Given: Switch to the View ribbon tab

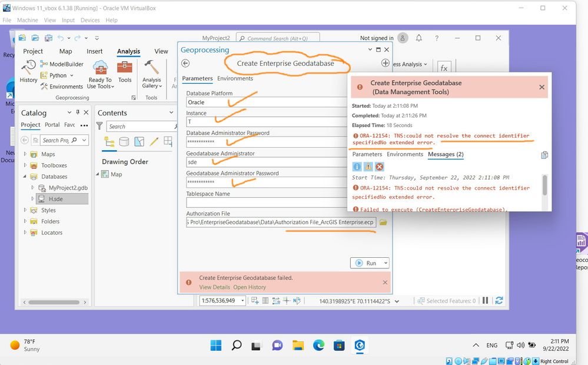Looking at the screenshot, I should (x=161, y=51).
